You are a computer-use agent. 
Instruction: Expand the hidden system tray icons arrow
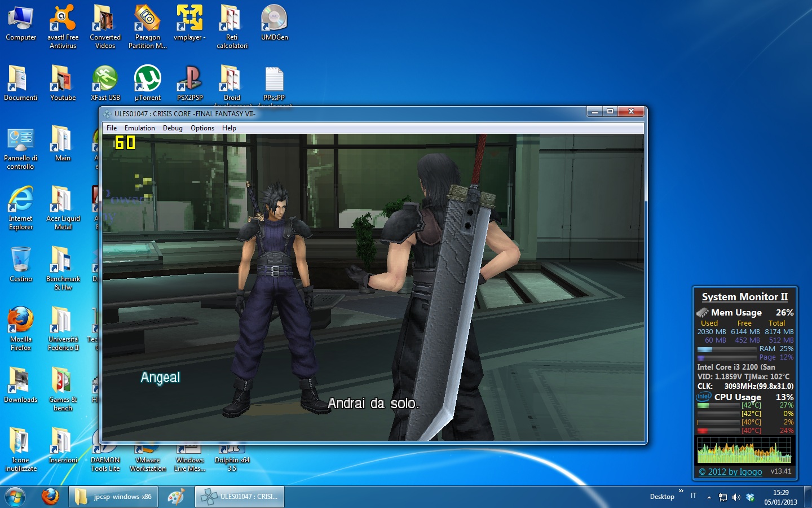click(709, 497)
